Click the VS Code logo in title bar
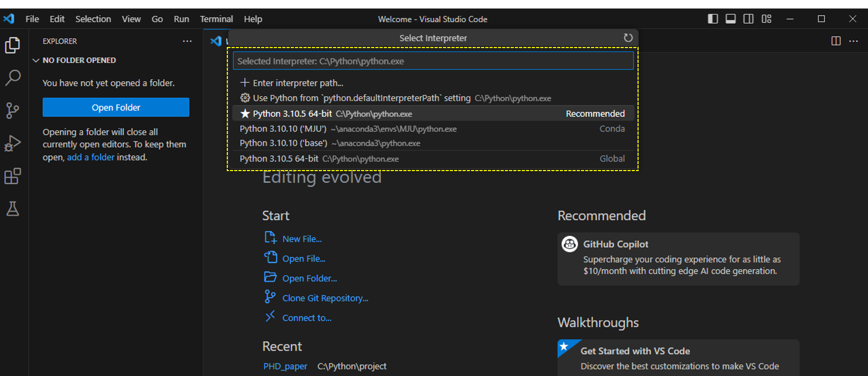868x376 pixels. pyautogui.click(x=9, y=19)
